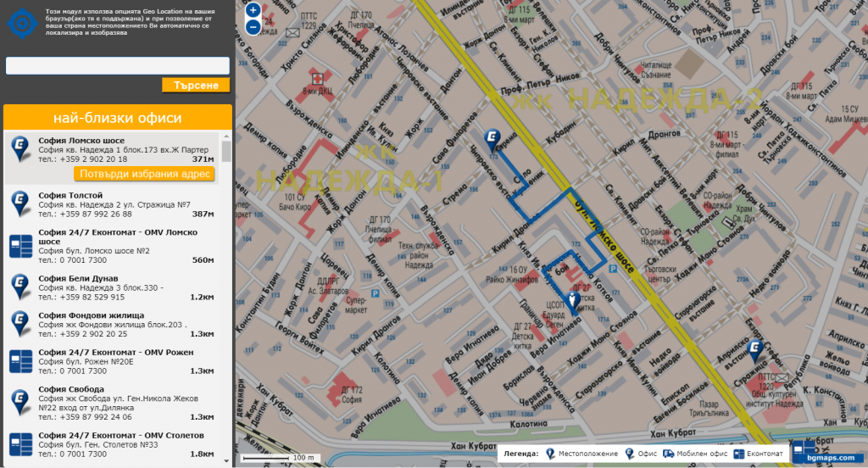Click the current location pin on the map
Screen dimensions: 868x468
click(573, 300)
